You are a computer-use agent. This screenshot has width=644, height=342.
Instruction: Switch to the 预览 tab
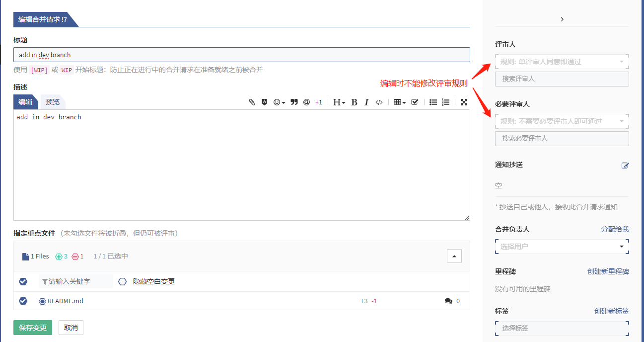[53, 102]
